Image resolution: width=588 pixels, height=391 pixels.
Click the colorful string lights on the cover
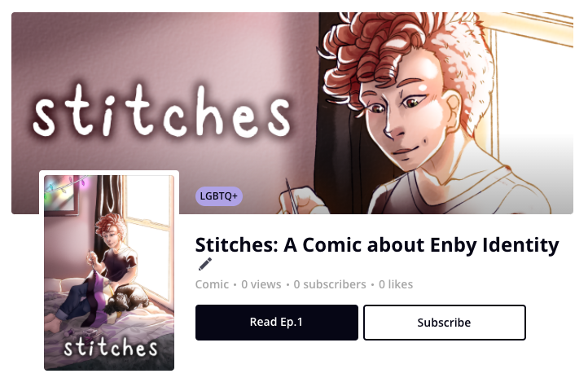pos(66,185)
